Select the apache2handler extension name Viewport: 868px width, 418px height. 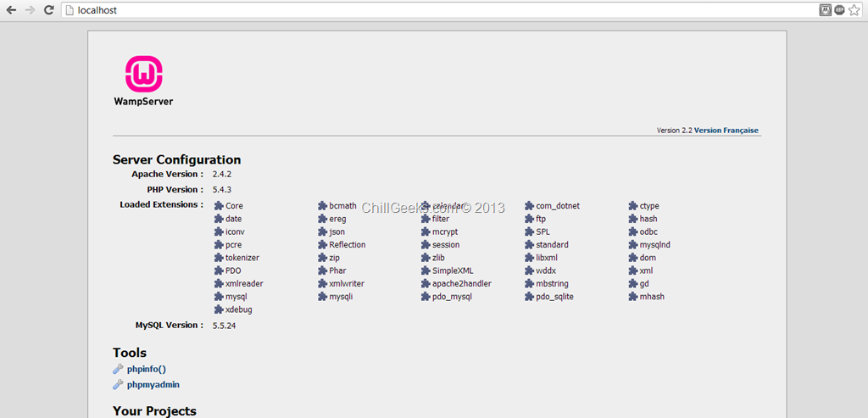point(462,283)
